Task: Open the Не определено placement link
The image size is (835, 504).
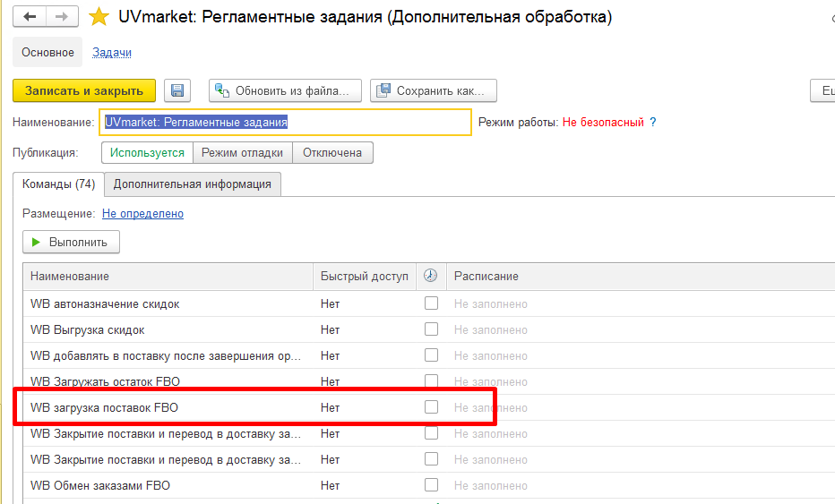Action: point(142,213)
